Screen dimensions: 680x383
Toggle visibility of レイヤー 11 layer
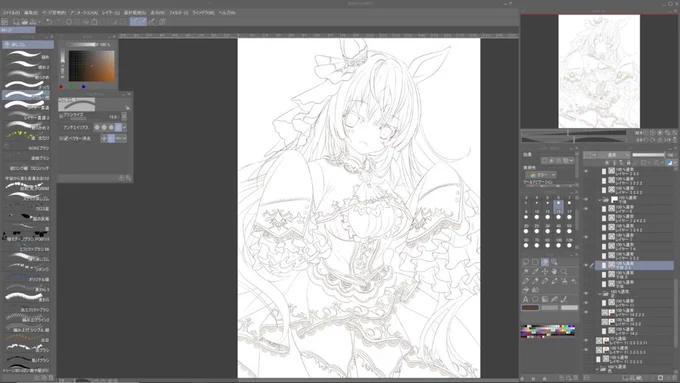click(x=586, y=303)
